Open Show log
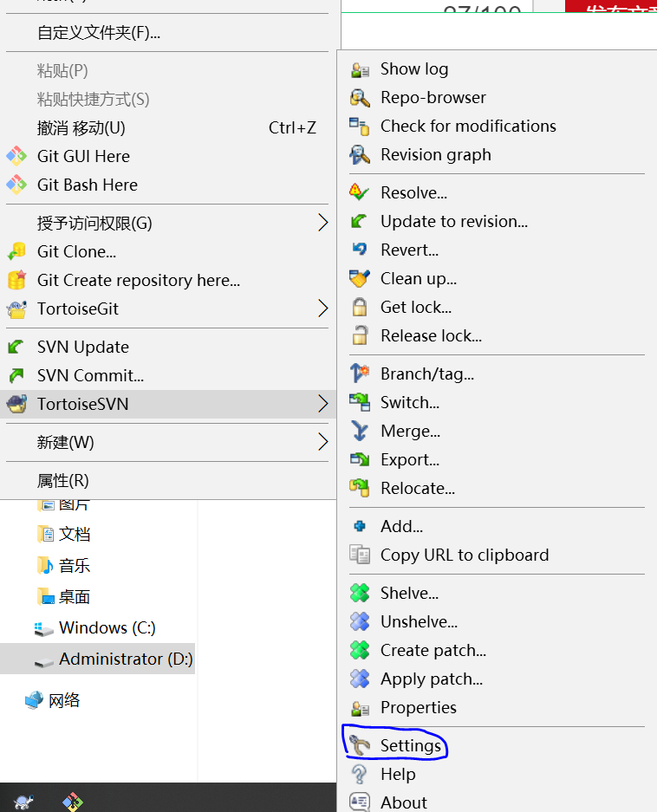657x812 pixels. 413,68
